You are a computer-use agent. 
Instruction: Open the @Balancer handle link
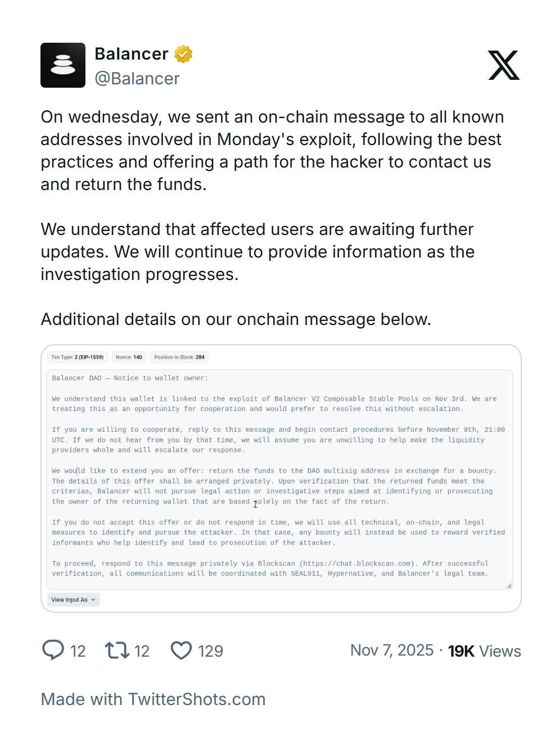coord(137,78)
